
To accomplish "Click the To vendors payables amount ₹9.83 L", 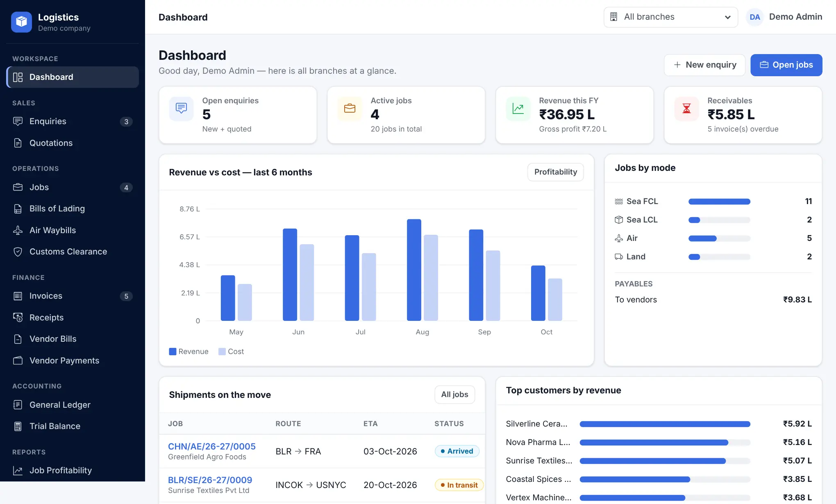I will 797,300.
